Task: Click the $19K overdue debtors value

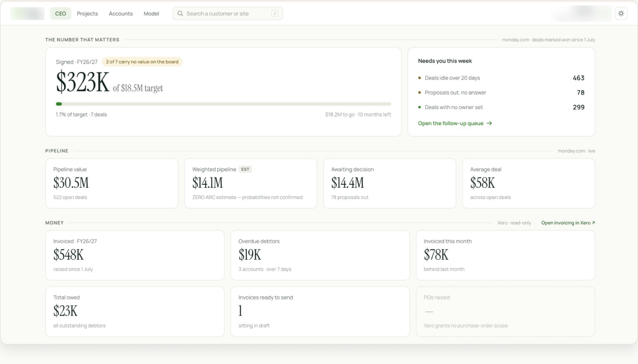Action: tap(250, 255)
